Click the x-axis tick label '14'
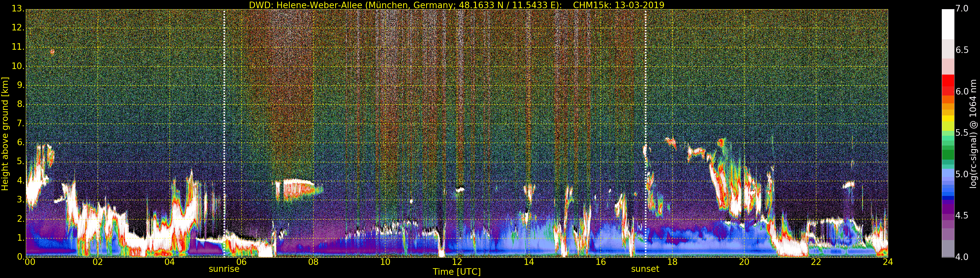The width and height of the screenshot is (980, 278). tap(529, 262)
